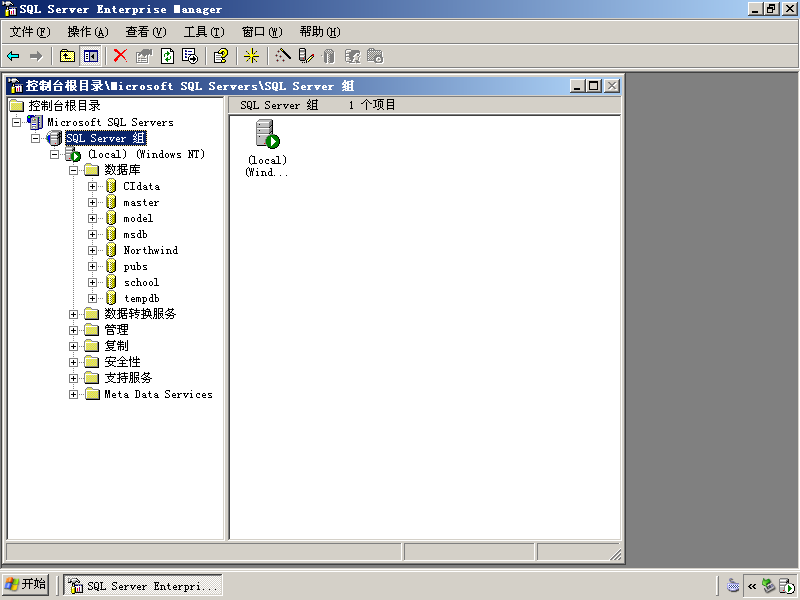Toggle the show/hide console tree button
The width and height of the screenshot is (800, 600).
coord(91,56)
